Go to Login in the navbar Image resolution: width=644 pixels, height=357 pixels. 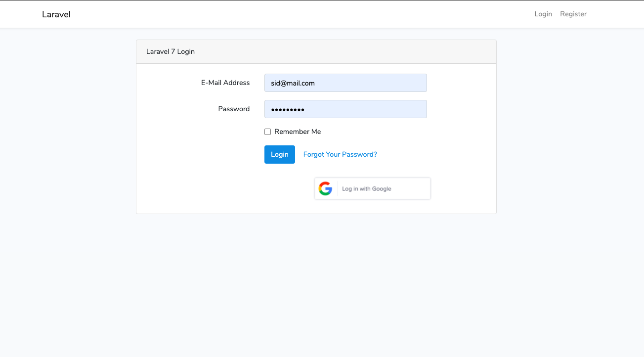(x=543, y=14)
